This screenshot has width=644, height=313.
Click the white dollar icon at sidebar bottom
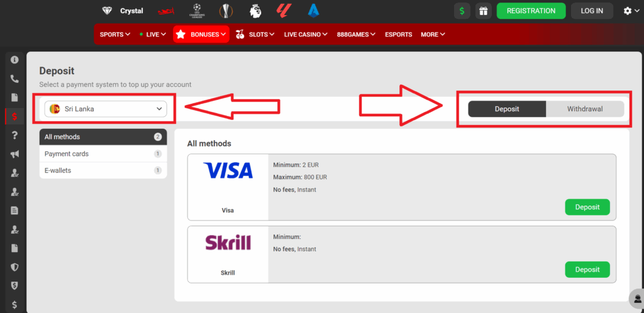pos(15,305)
